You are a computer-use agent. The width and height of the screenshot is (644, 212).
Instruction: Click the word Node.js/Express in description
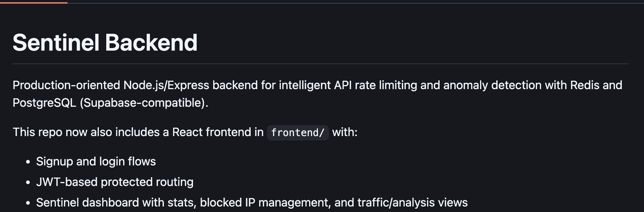point(166,85)
